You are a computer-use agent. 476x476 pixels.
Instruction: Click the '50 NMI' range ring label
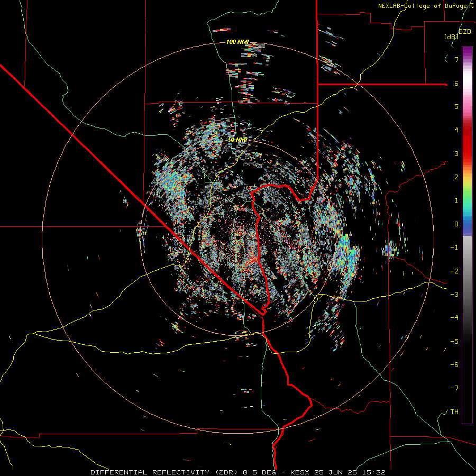(x=237, y=140)
